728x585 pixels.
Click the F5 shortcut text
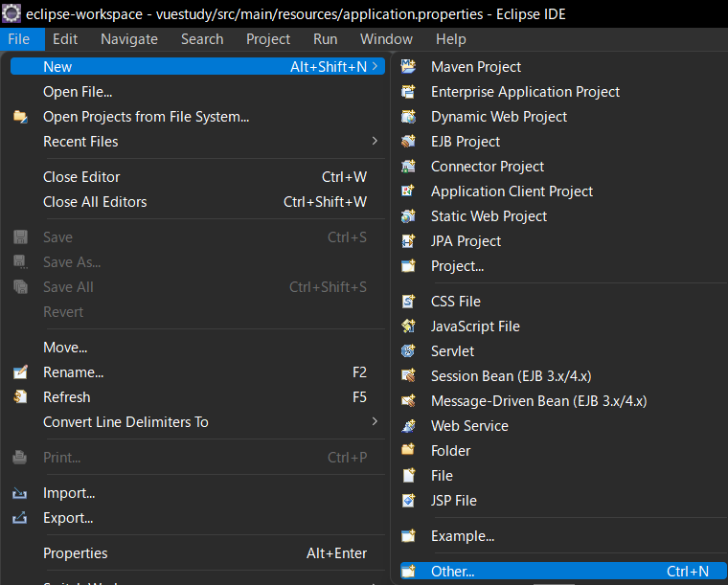point(359,397)
